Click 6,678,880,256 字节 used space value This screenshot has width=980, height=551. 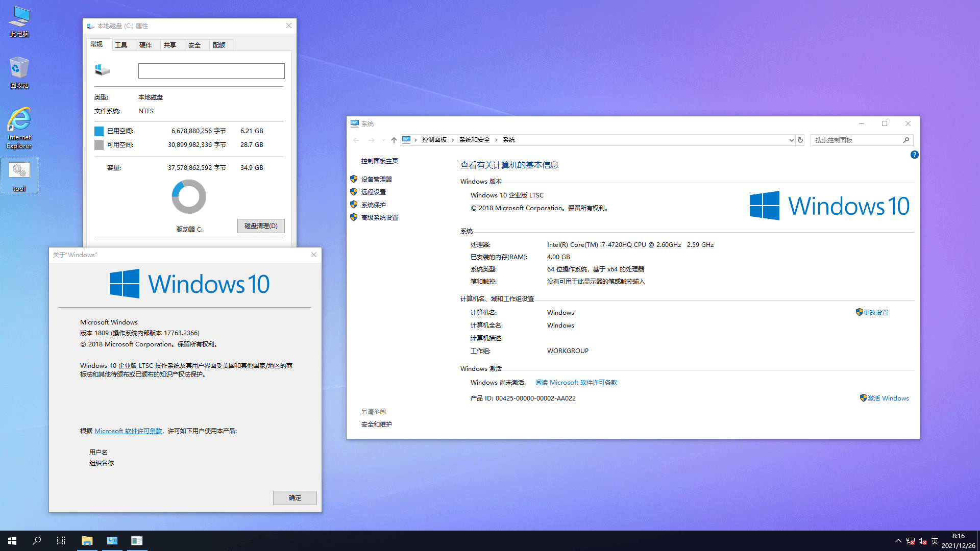(x=199, y=131)
